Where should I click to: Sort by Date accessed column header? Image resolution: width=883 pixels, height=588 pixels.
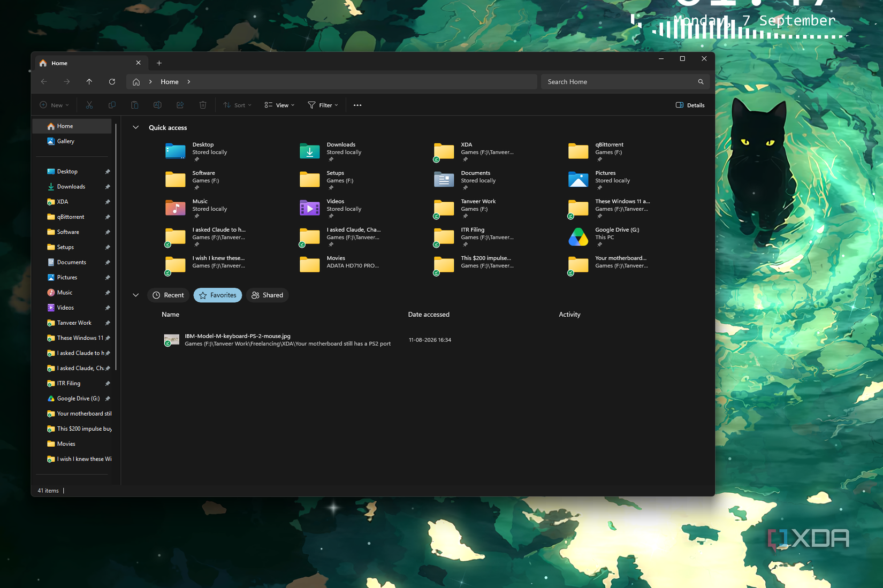(429, 314)
